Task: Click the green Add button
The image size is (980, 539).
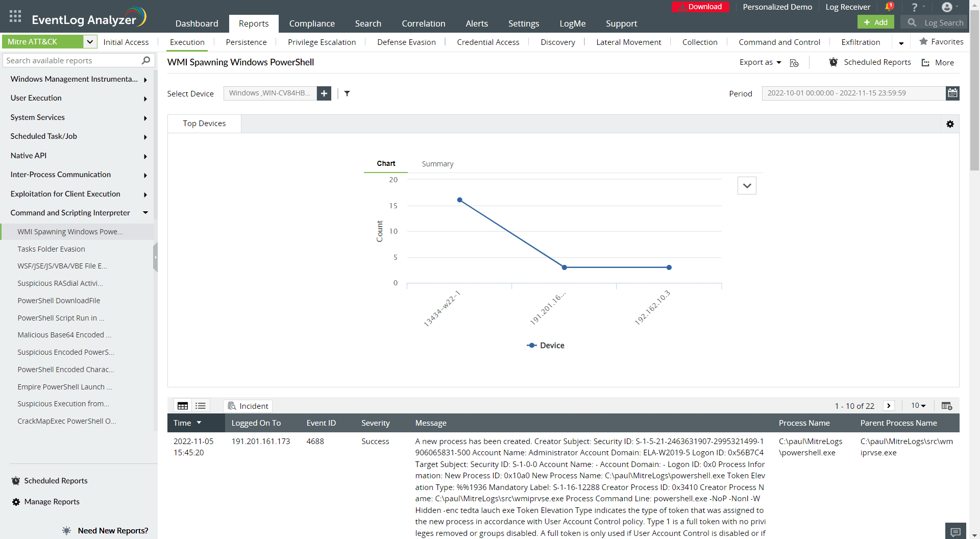Action: point(876,22)
